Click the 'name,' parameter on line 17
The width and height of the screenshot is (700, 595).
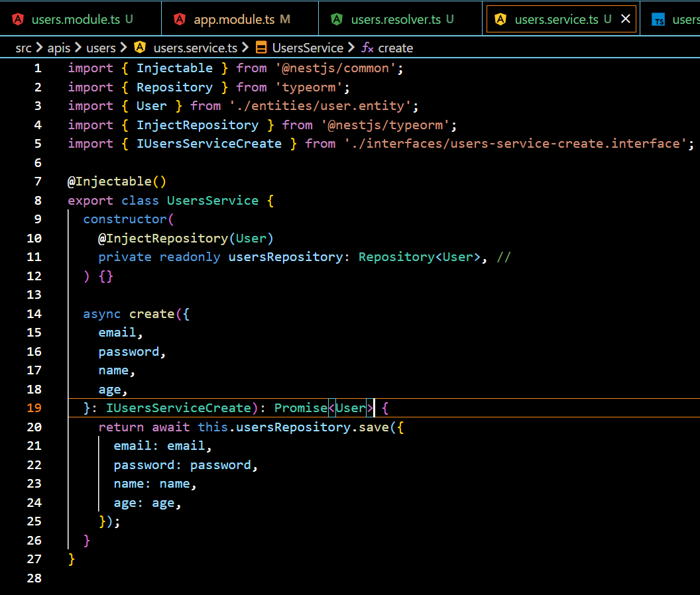pos(117,370)
